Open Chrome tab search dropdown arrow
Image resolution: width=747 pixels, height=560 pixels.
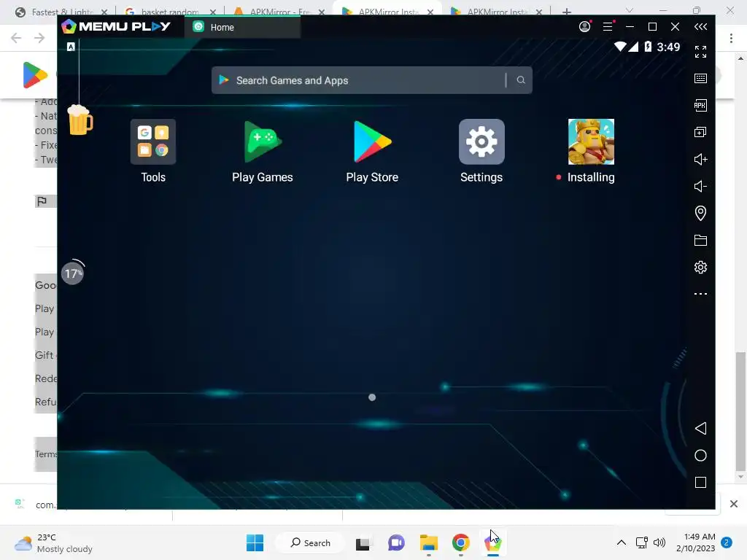point(630,10)
